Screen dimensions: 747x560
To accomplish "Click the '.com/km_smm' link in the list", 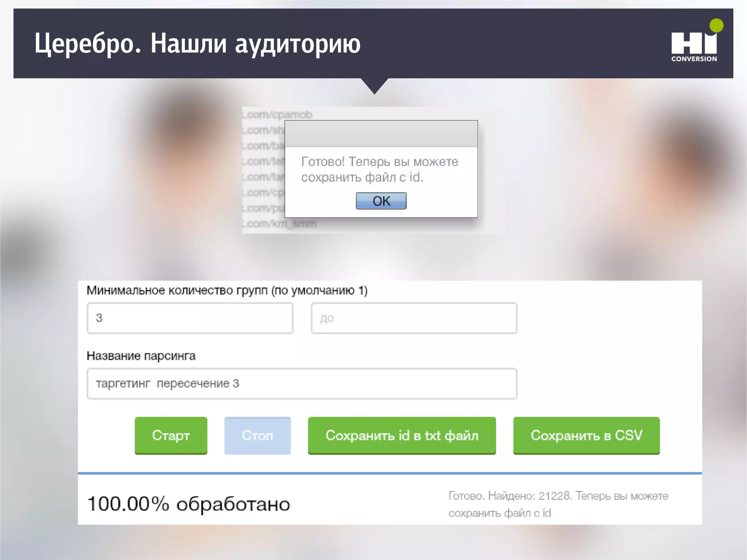I will pyautogui.click(x=280, y=223).
